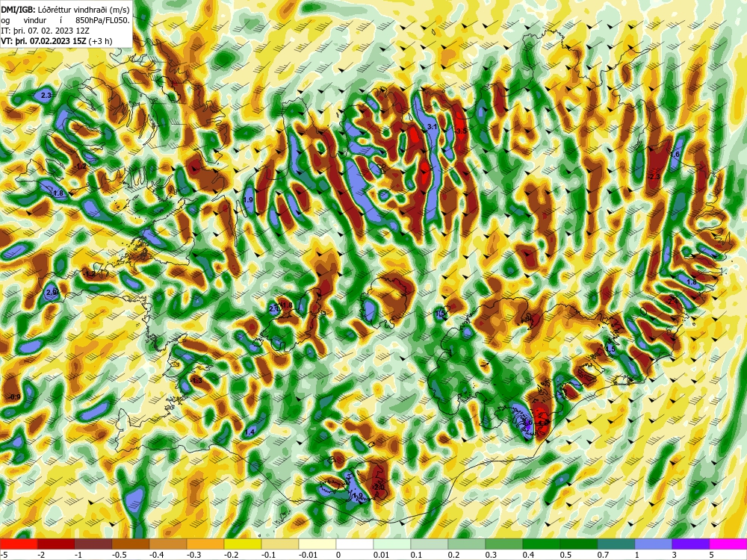Select the violet legend swatch labeled 3
Viewport: 747px width, 560px height.
coord(691,544)
